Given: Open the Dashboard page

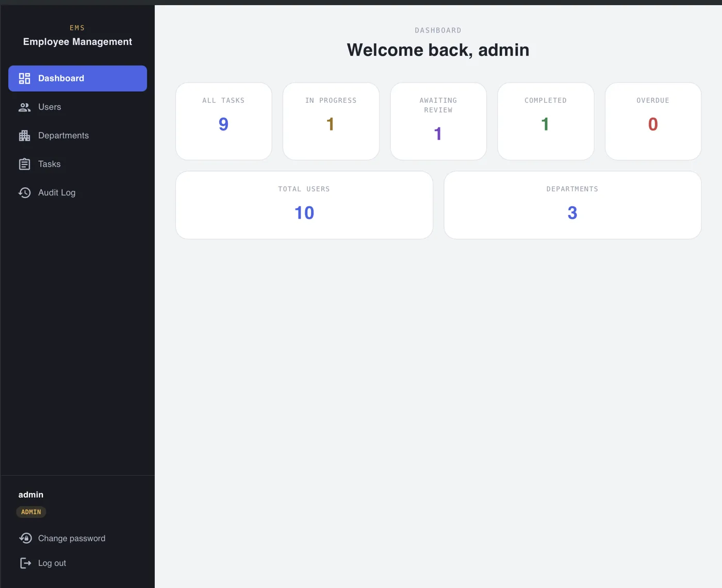Looking at the screenshot, I should [77, 78].
